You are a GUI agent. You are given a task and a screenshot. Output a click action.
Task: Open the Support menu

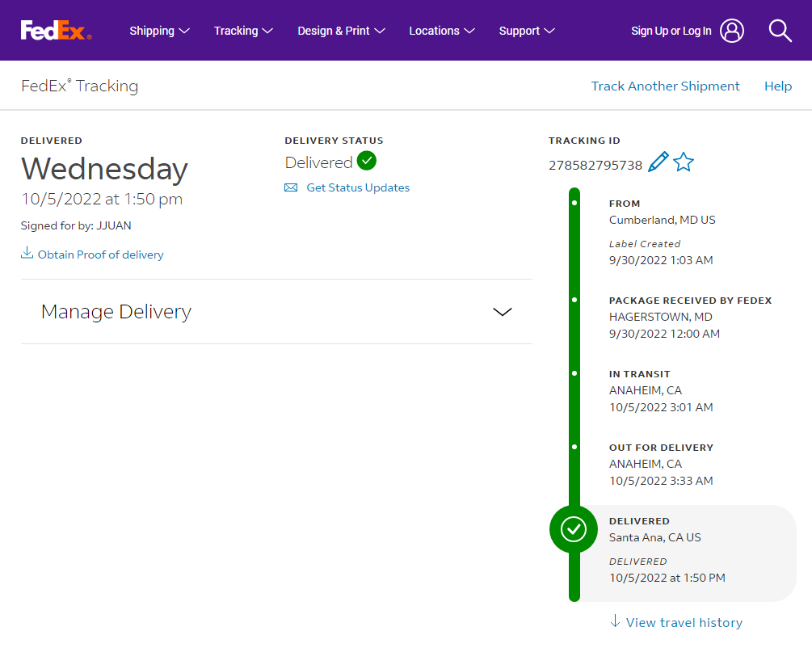[x=527, y=31]
